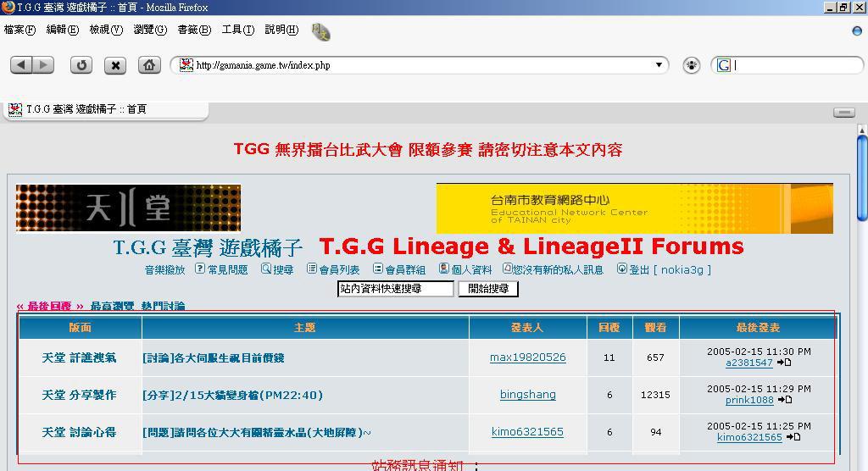Open the 檔案(F) menu
868x471 pixels.
pyautogui.click(x=19, y=30)
